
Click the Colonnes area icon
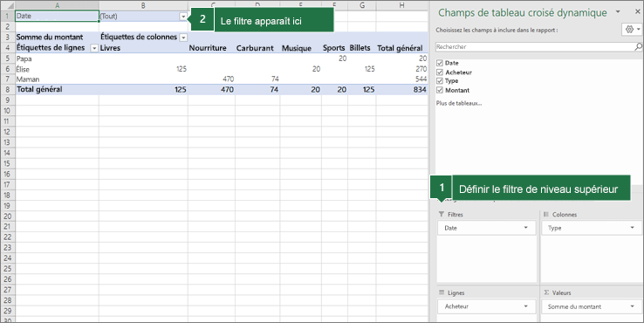pos(546,214)
